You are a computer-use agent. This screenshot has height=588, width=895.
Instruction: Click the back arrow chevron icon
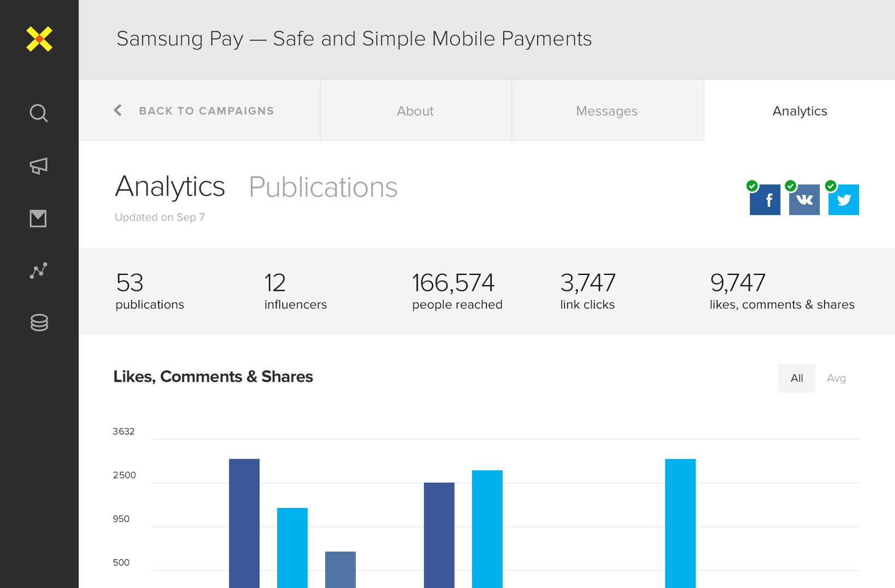(x=118, y=111)
